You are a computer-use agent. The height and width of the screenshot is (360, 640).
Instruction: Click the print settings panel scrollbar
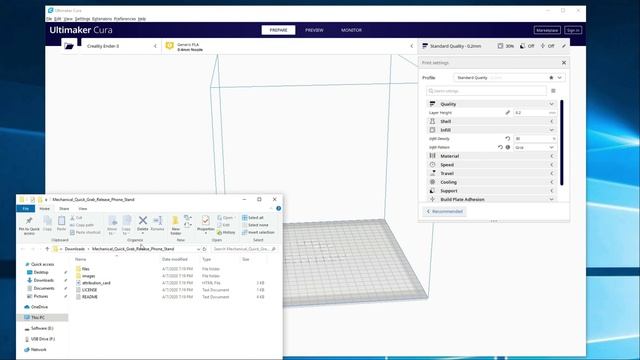562,142
